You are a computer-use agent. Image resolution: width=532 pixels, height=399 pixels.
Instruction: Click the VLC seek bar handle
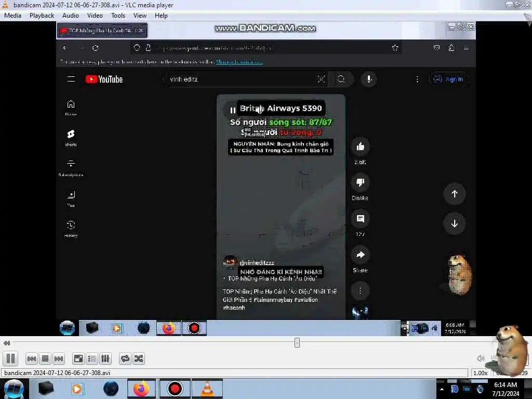(x=297, y=342)
